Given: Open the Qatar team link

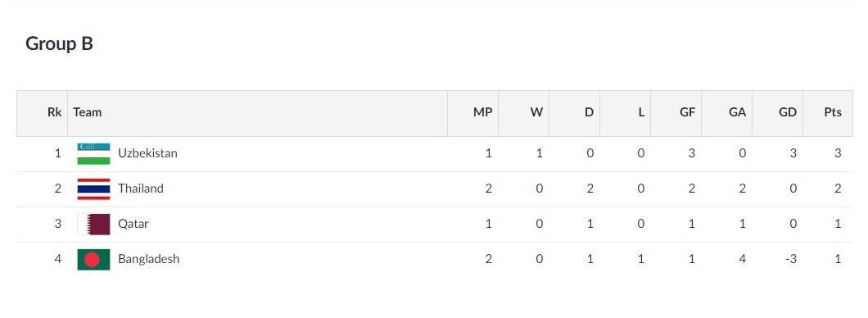Looking at the screenshot, I should pyautogui.click(x=133, y=224).
